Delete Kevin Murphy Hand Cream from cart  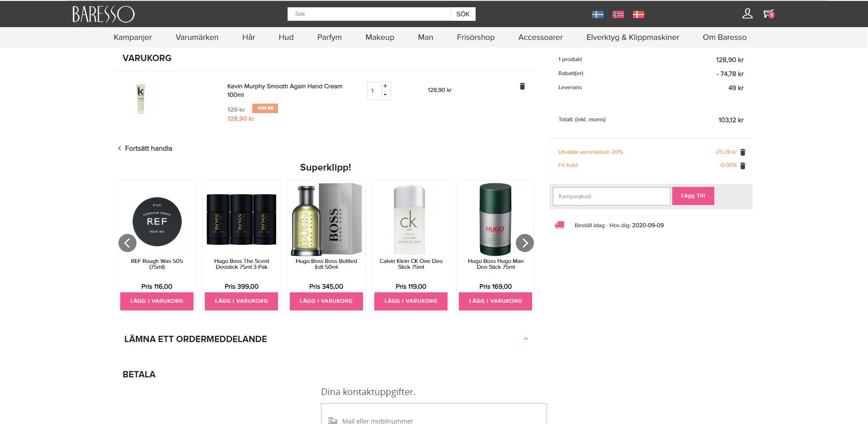tap(522, 86)
